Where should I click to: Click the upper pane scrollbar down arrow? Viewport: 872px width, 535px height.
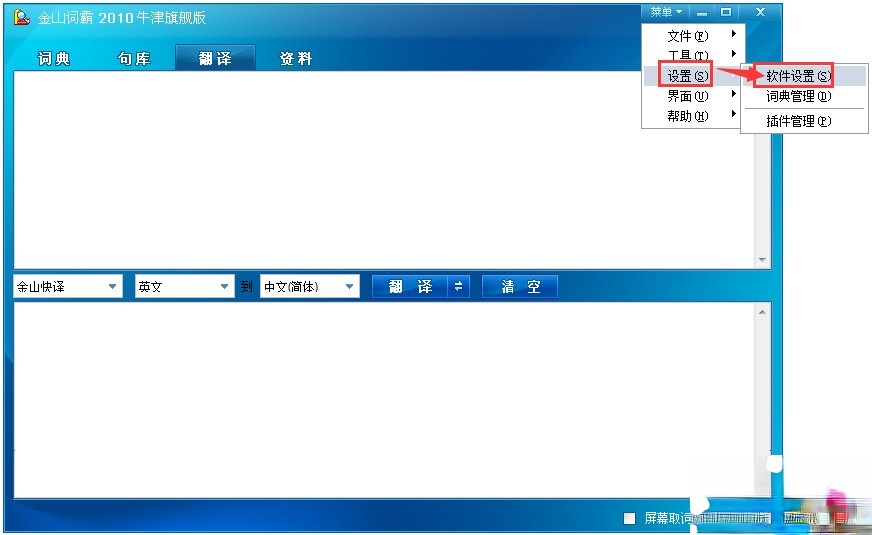pyautogui.click(x=762, y=260)
